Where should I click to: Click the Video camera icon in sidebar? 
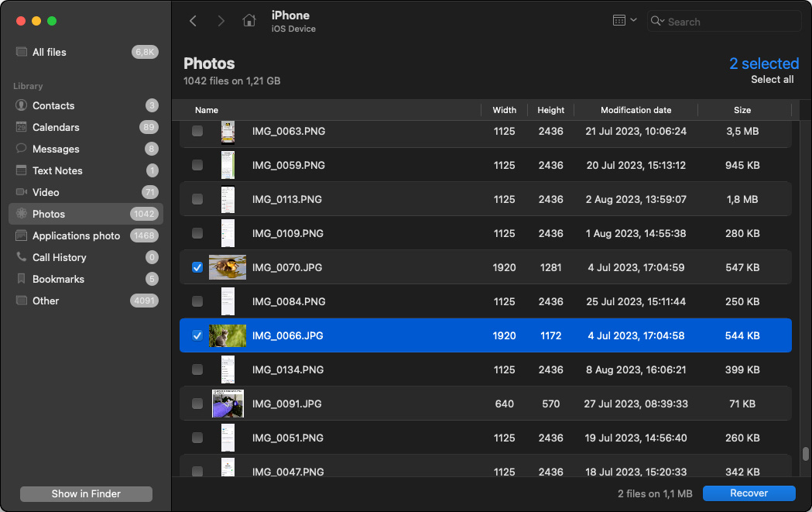tap(21, 192)
